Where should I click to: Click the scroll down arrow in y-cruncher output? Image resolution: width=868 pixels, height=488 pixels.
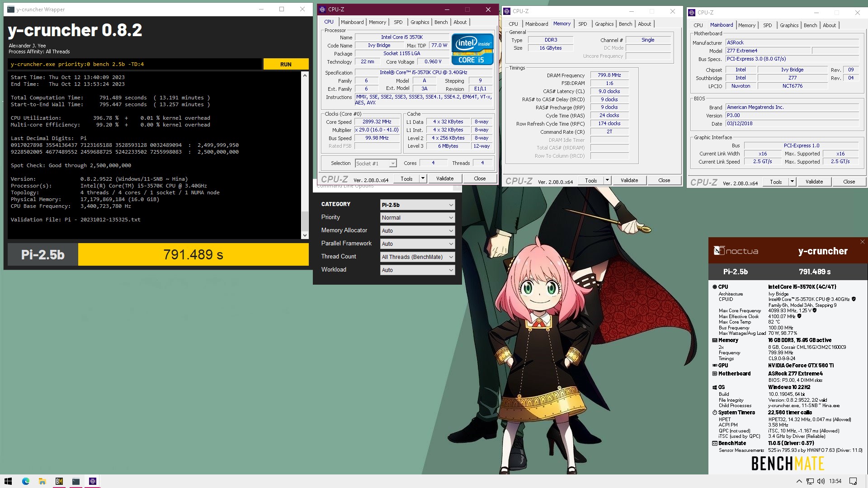click(305, 235)
